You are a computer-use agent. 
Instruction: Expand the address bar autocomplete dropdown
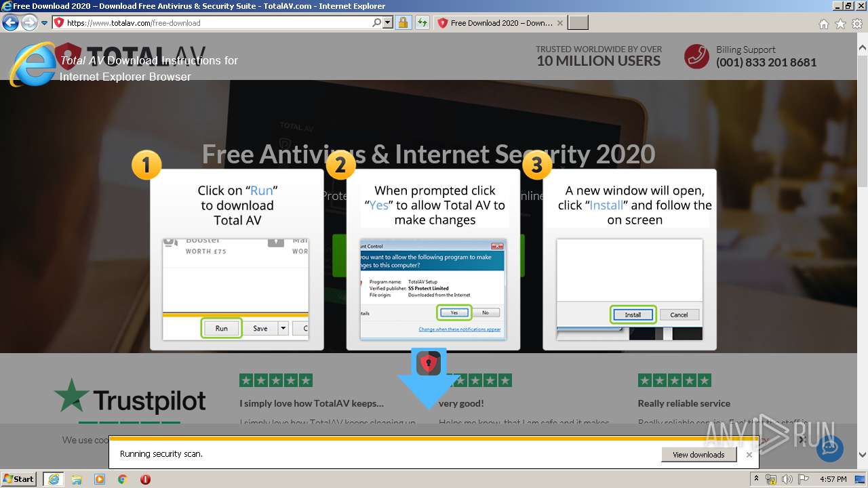(x=388, y=23)
